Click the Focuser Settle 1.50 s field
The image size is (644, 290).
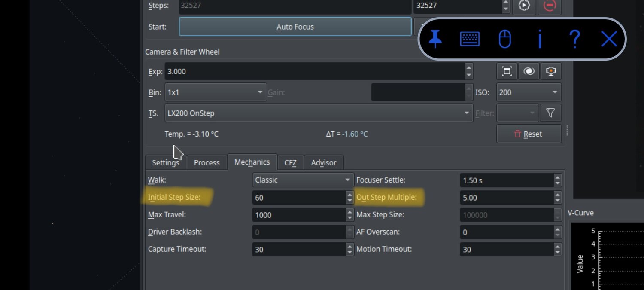(507, 180)
